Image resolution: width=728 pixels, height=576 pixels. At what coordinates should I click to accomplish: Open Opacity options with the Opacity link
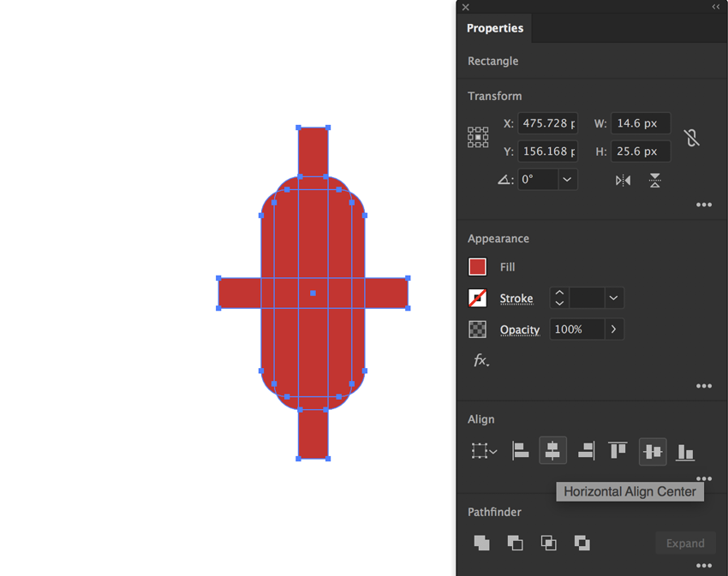coord(519,330)
